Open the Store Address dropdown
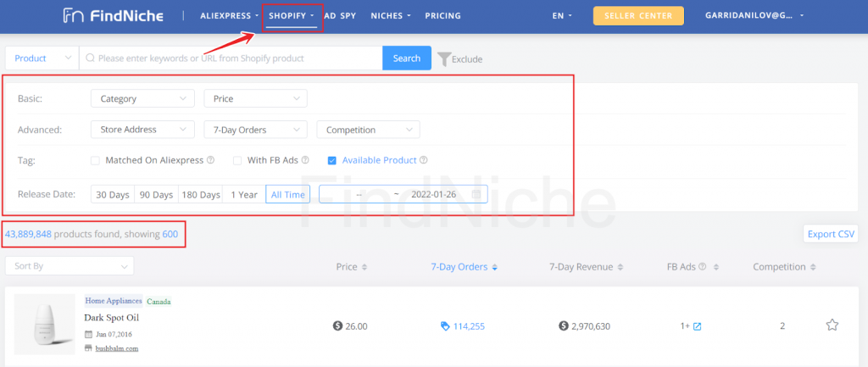This screenshot has height=367, width=868. click(142, 130)
